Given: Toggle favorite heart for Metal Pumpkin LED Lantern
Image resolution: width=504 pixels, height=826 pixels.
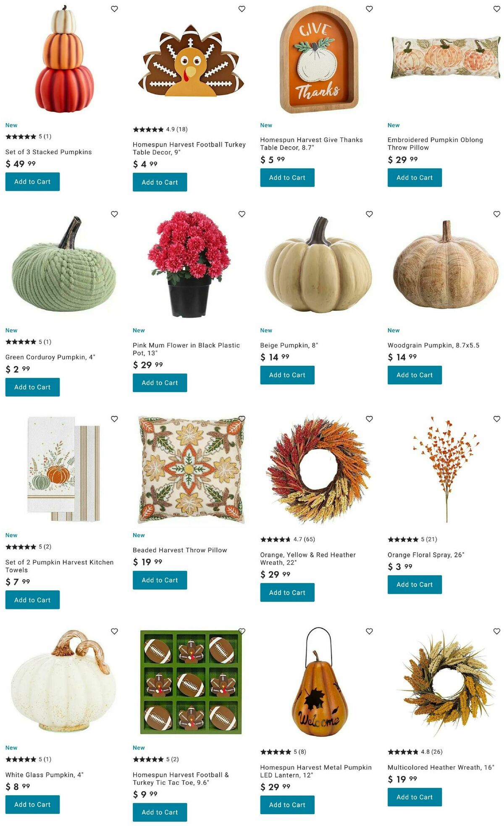Looking at the screenshot, I should point(369,631).
